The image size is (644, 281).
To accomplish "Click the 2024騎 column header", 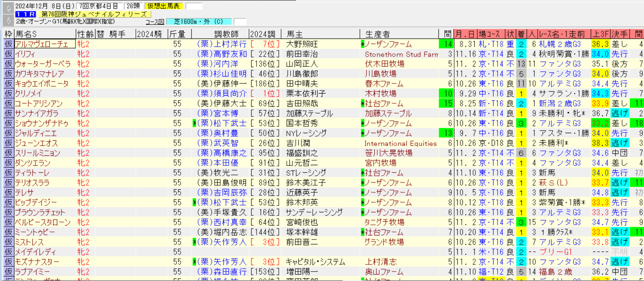I will pyautogui.click(x=151, y=34).
